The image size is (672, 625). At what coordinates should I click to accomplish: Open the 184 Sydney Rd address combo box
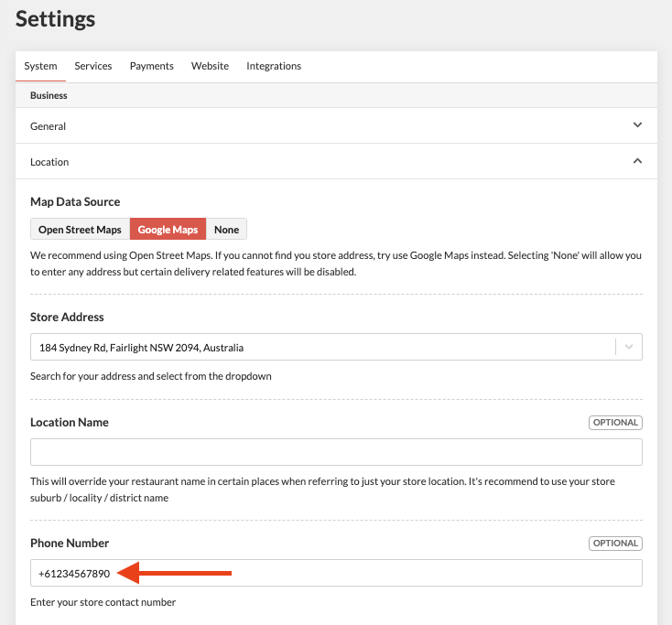[320, 348]
